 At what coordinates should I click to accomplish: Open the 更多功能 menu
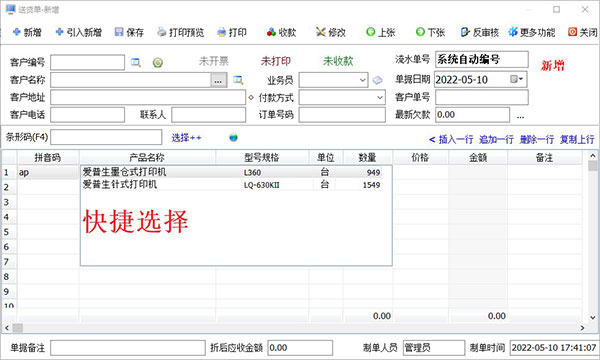click(532, 33)
